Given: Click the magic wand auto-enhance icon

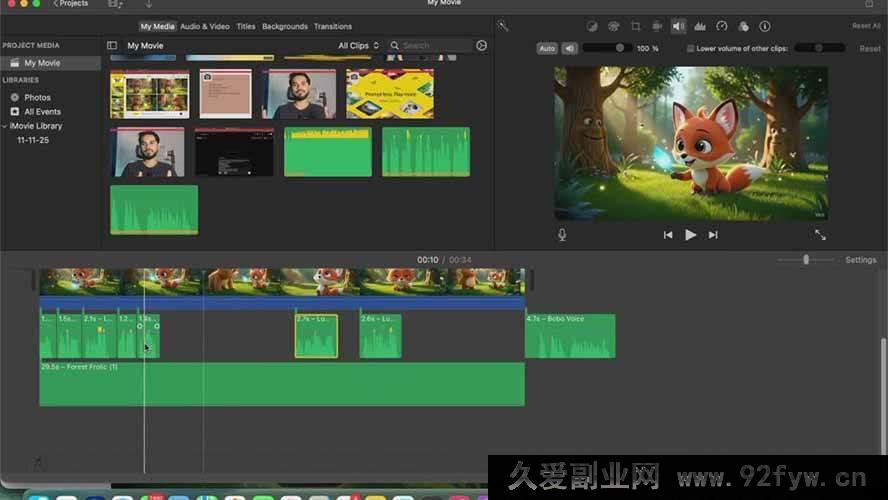Looking at the screenshot, I should [503, 26].
